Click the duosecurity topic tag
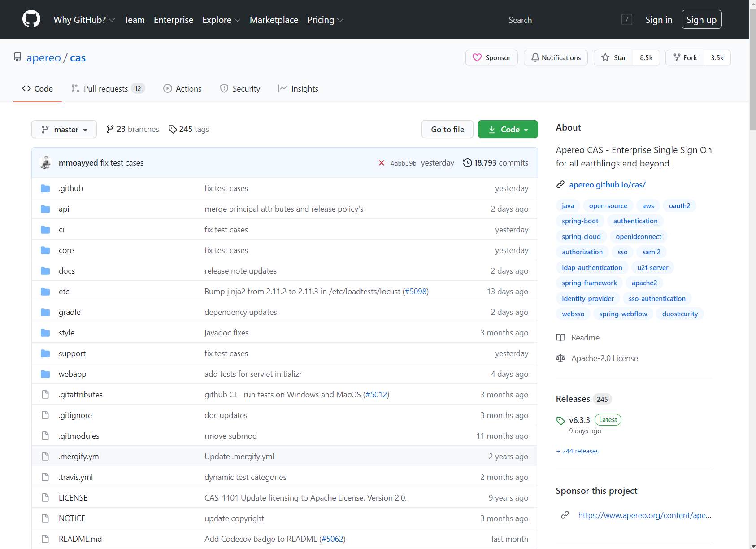This screenshot has height=549, width=756. (680, 314)
